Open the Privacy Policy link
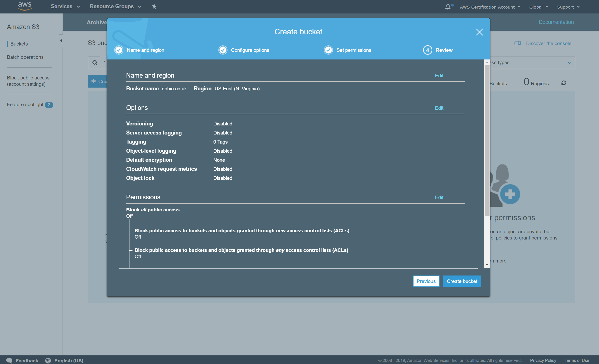The width and height of the screenshot is (599, 364). [543, 360]
